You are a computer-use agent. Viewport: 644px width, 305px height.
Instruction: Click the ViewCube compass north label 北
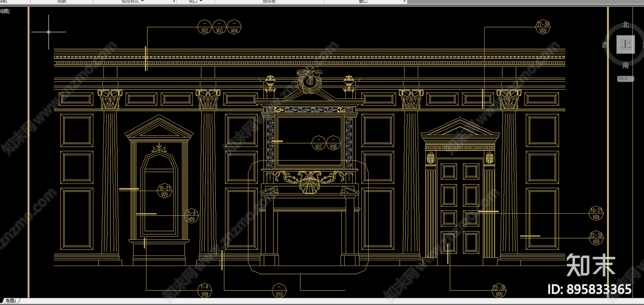625,25
